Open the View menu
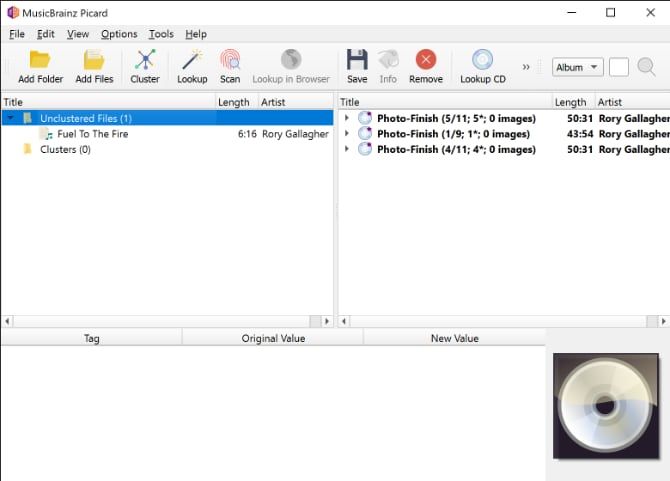 click(78, 34)
